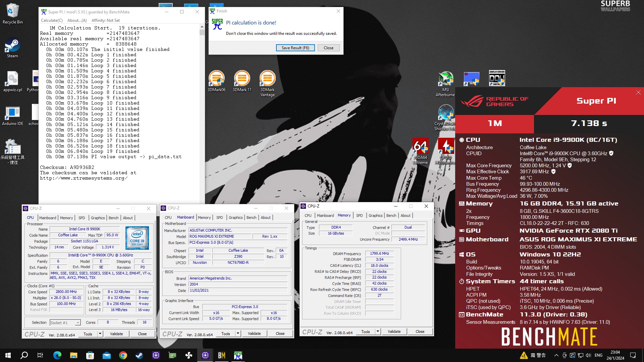Click the Close button in the CPU-Z Mainboard window
Viewport: 644px width, 362px height.
(280, 334)
